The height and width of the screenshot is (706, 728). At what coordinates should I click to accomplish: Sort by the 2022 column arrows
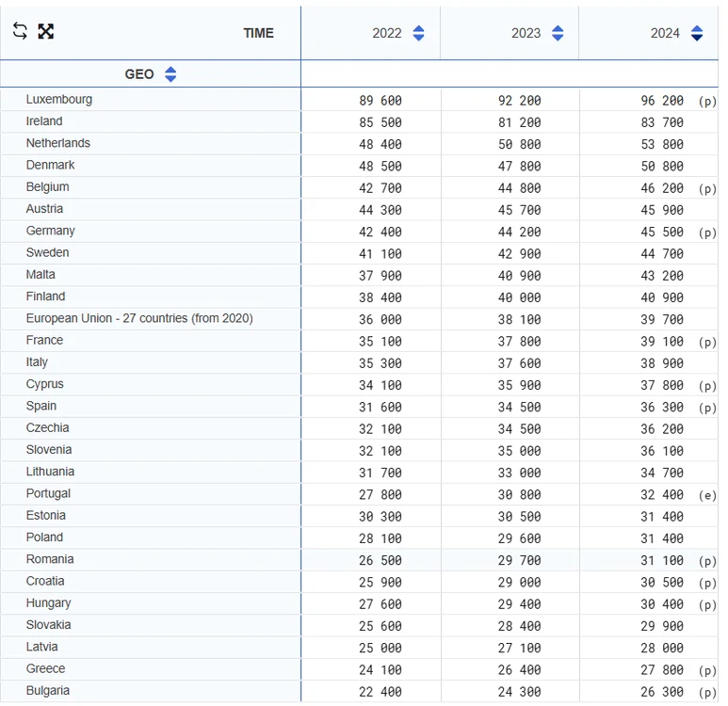(x=418, y=33)
